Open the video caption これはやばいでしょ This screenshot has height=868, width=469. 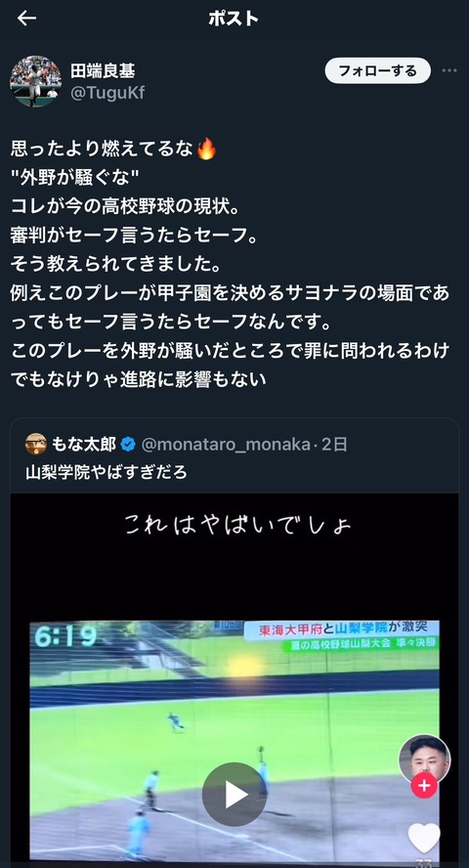pos(237,524)
